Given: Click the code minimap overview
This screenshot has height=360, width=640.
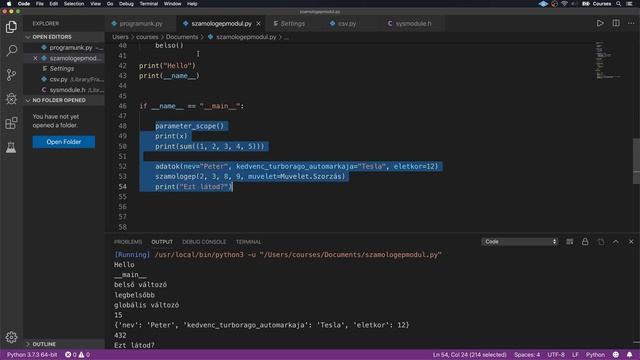Looking at the screenshot, I should [609, 60].
